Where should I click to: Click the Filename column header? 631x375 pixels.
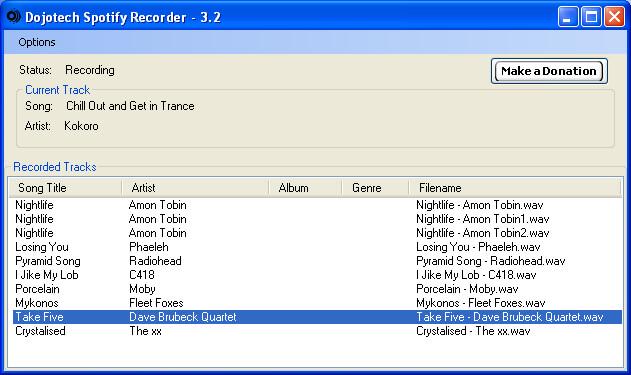pos(515,188)
